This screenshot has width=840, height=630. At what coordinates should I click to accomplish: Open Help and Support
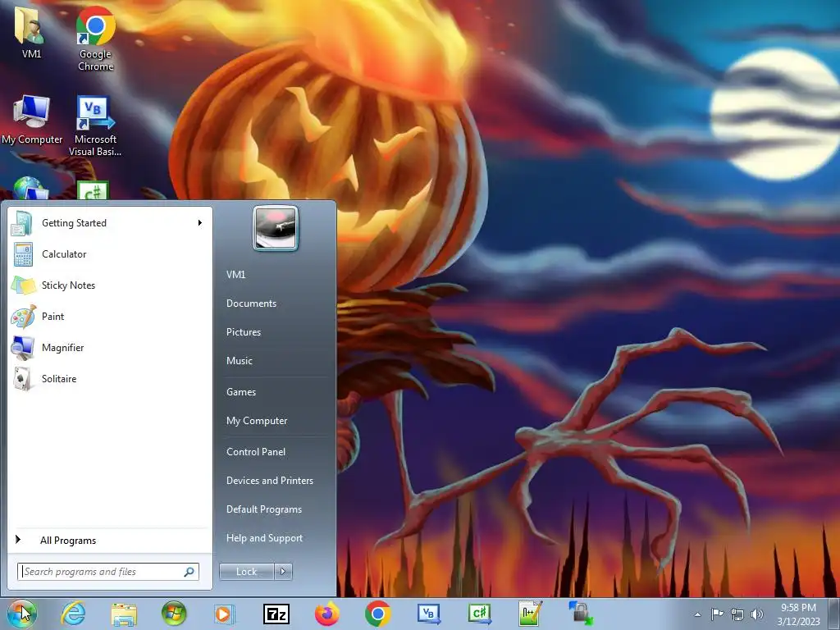click(265, 538)
